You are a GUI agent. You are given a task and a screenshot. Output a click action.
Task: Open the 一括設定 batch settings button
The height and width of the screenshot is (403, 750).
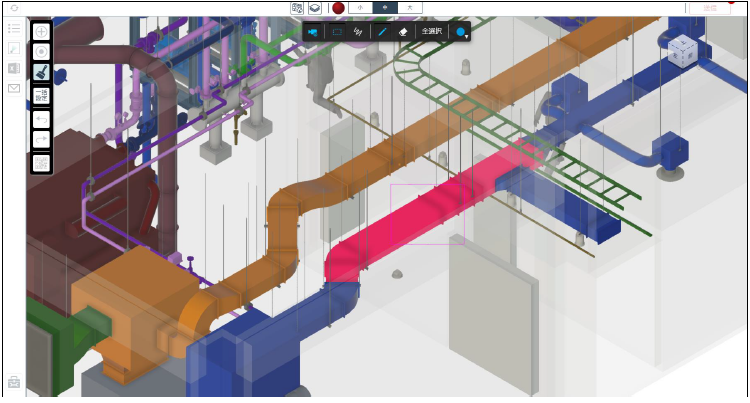pos(41,96)
